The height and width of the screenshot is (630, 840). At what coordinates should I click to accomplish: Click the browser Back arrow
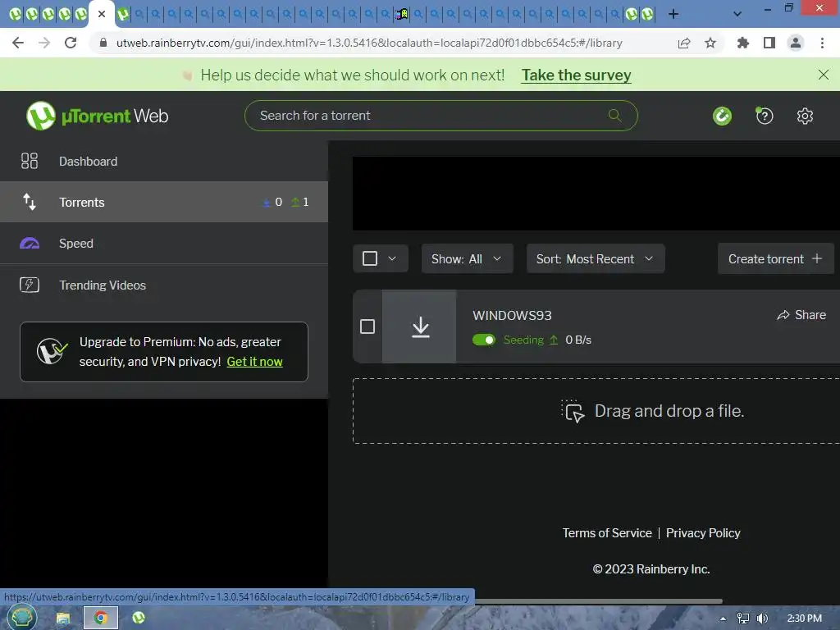tap(18, 43)
